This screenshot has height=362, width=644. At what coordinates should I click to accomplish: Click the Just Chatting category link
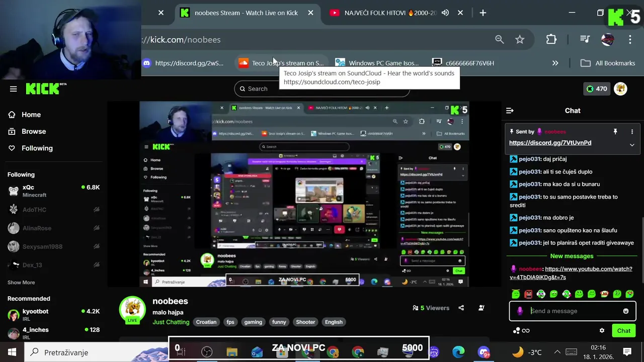171,322
